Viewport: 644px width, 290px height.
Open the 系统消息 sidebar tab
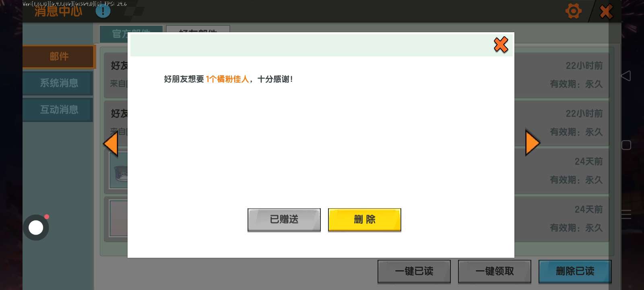coord(59,83)
